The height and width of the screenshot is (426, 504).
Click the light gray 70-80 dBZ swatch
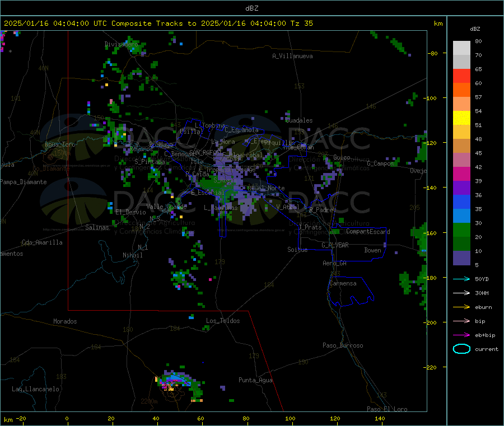coord(461,48)
